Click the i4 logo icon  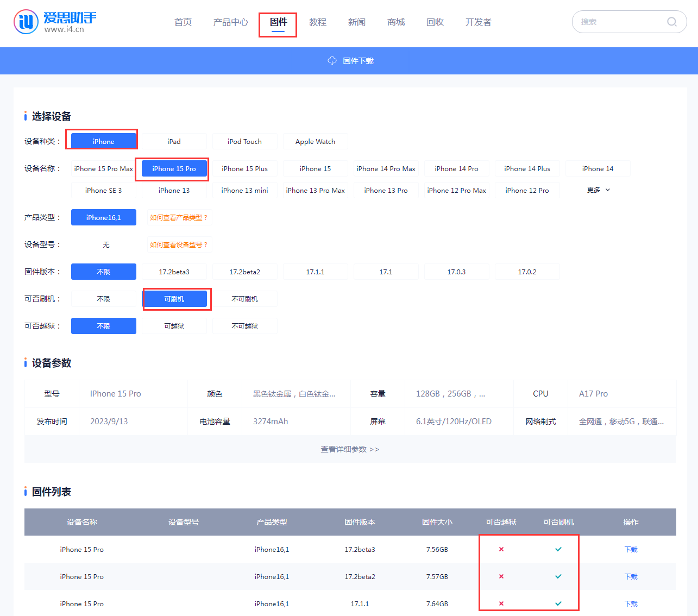[26, 22]
